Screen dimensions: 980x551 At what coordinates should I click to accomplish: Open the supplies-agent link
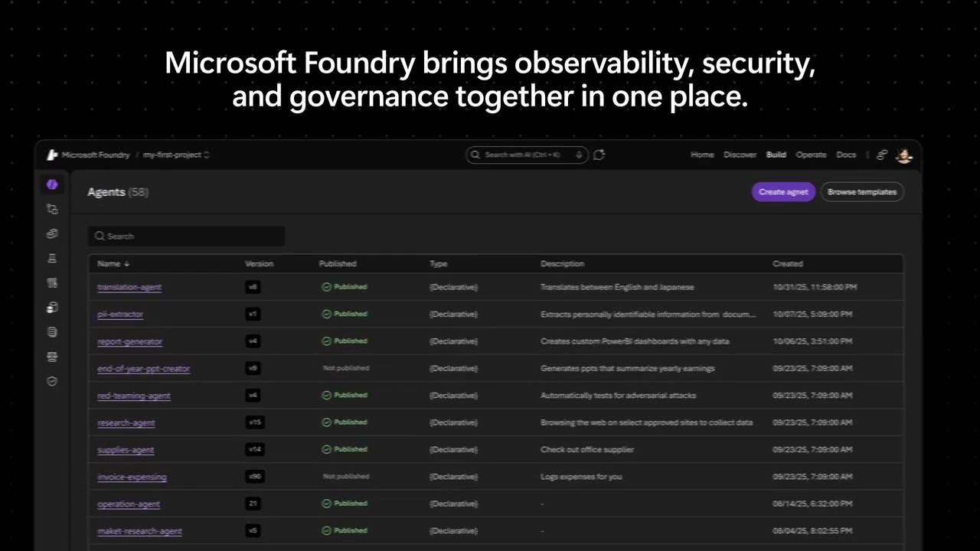pyautogui.click(x=126, y=450)
